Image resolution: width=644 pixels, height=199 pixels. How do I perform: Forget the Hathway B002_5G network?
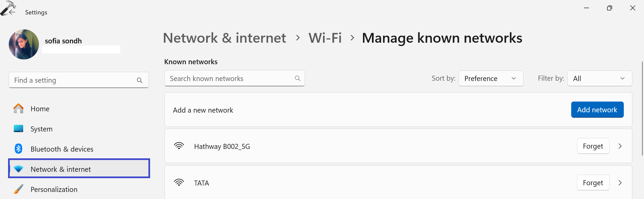(x=593, y=146)
